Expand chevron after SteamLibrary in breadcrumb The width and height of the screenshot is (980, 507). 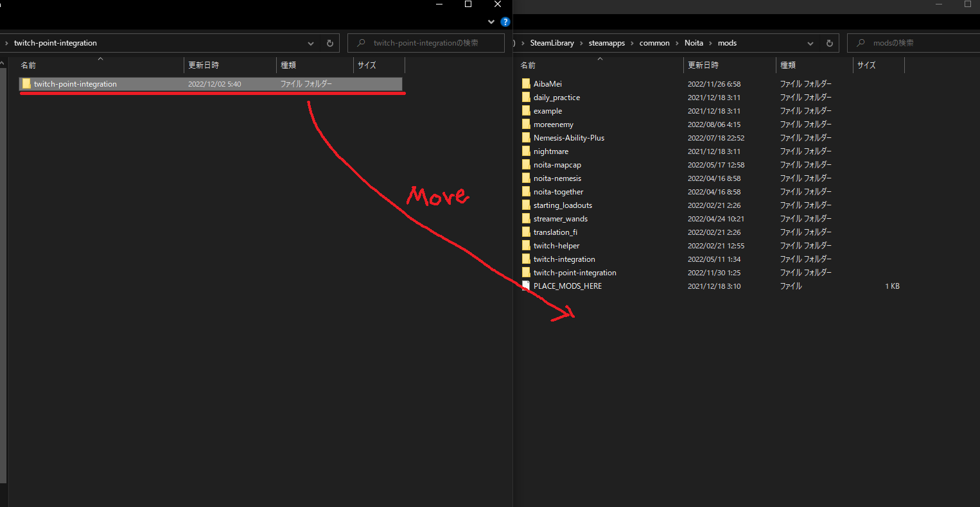581,43
